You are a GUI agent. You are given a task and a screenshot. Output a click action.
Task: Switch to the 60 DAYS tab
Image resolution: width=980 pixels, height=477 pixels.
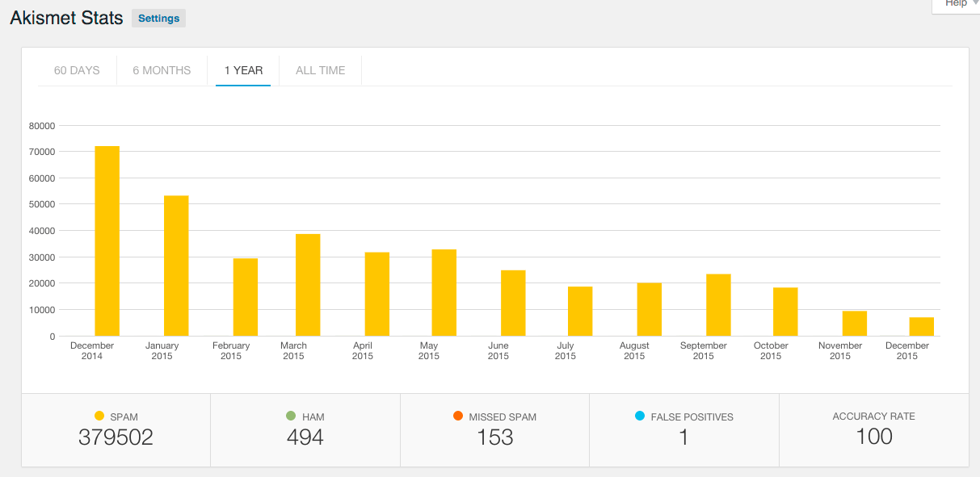[x=77, y=70]
